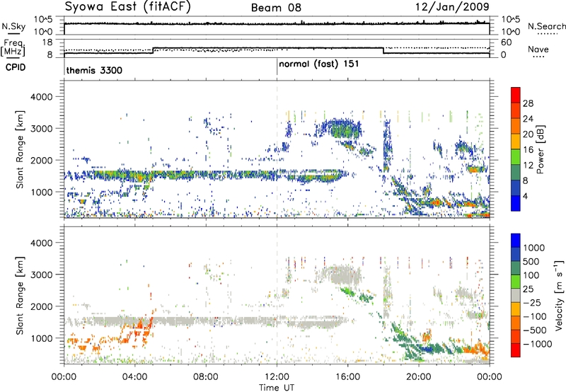The width and height of the screenshot is (566, 392).
Task: Click the '500' label on Velocity color bar
Action: coord(531,261)
